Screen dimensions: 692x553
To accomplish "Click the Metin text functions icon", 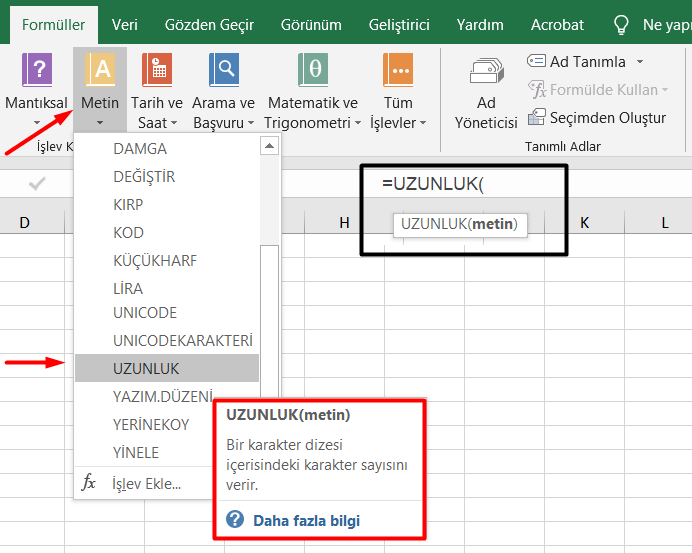I will pos(100,70).
